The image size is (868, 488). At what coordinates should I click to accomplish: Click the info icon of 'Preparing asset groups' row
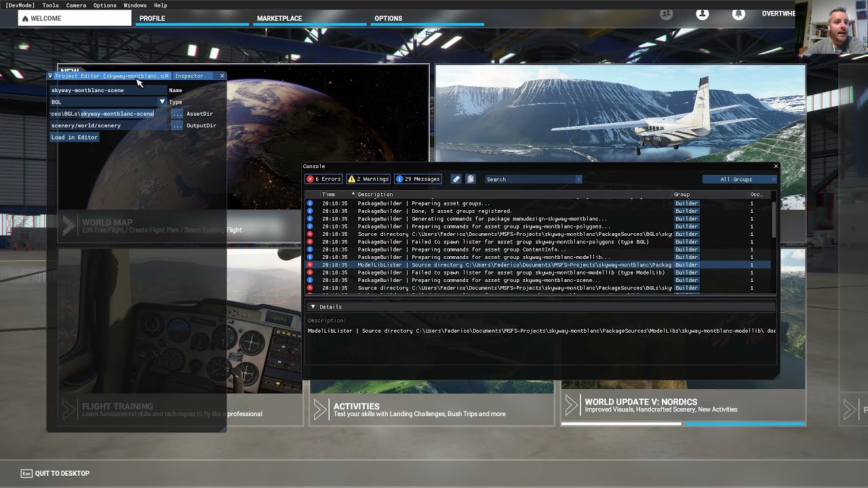click(x=310, y=203)
